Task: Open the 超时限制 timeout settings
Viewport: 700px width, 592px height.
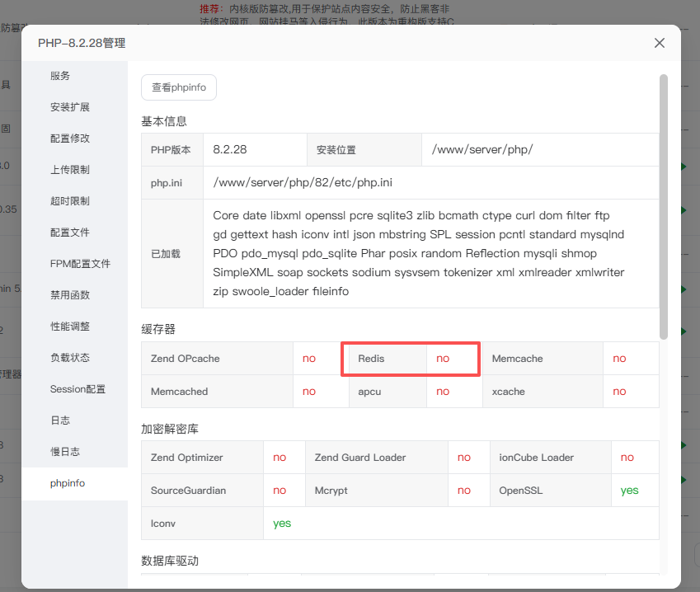Action: click(69, 200)
